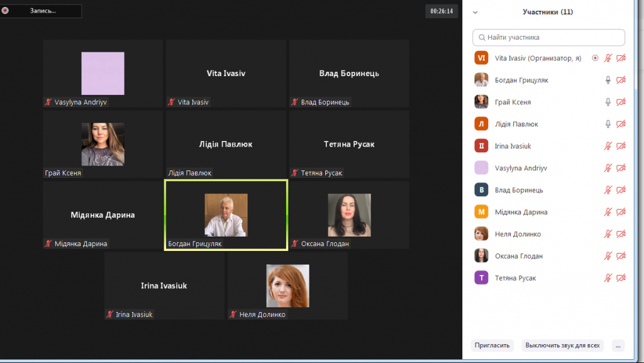The image size is (644, 363).
Task: Click Лідія Павлюк's microphone icon in list
Action: [x=608, y=124]
